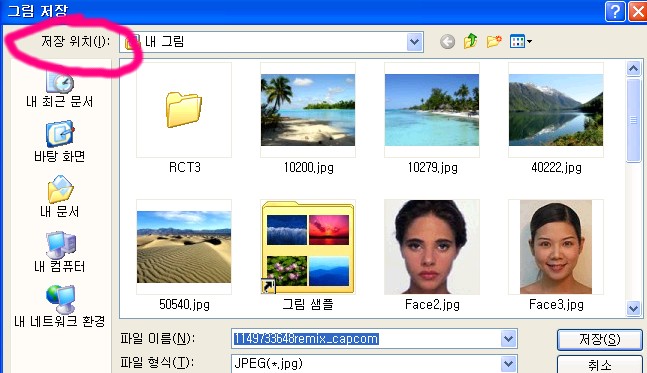This screenshot has width=647, height=373.
Task: Open 내 최근 문서 shortcut
Action: coord(59,90)
